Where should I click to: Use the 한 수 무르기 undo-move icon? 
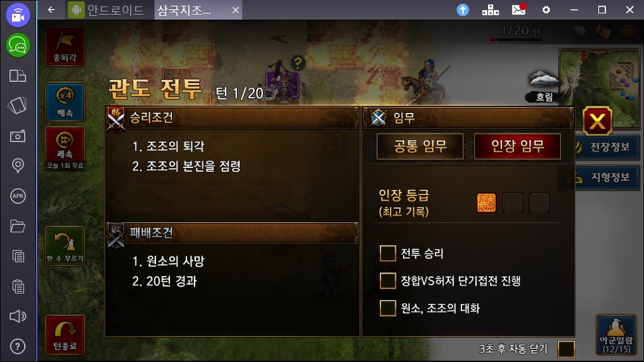click(x=65, y=246)
